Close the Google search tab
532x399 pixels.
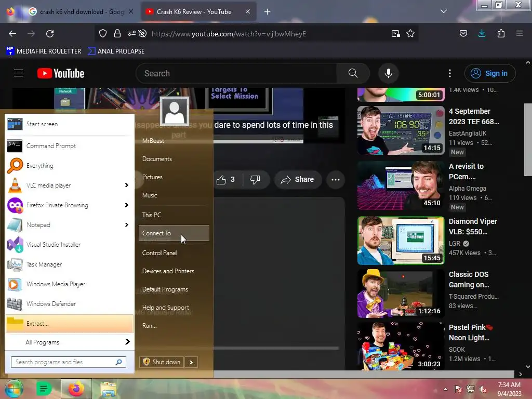point(131,11)
